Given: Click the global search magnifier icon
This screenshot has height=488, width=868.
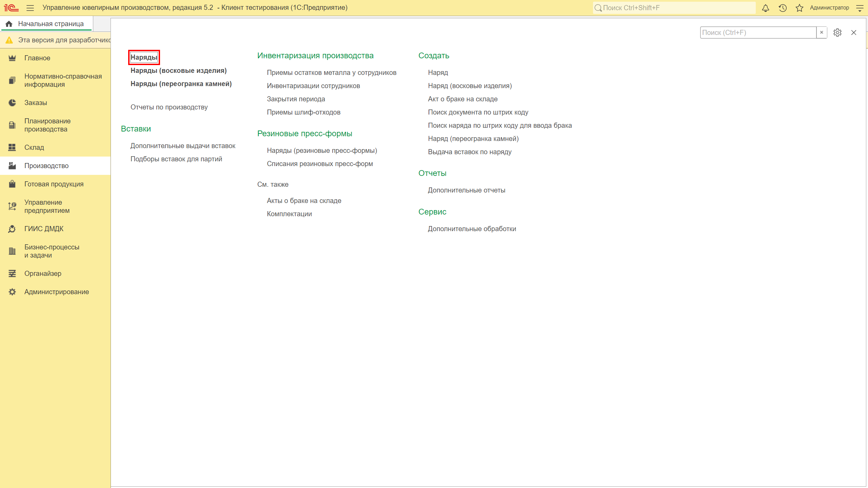Looking at the screenshot, I should tap(598, 8).
